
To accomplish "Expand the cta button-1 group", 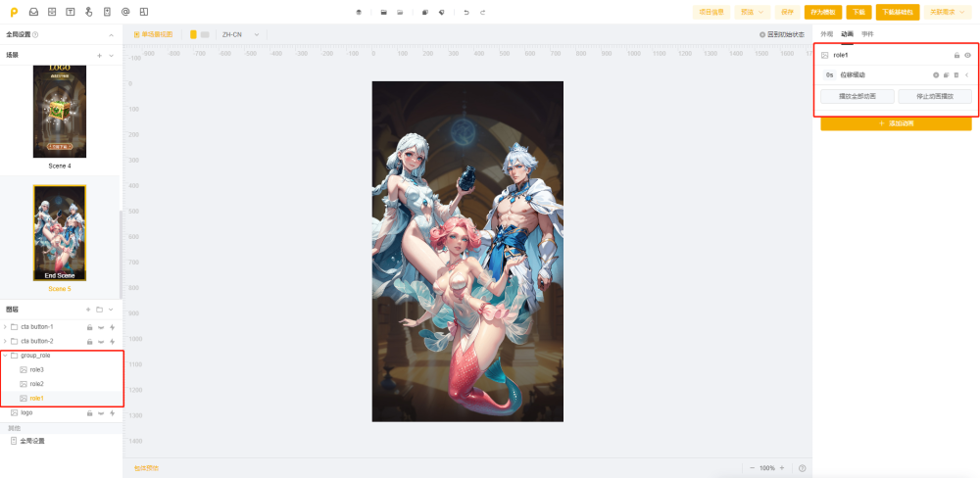I will point(6,327).
